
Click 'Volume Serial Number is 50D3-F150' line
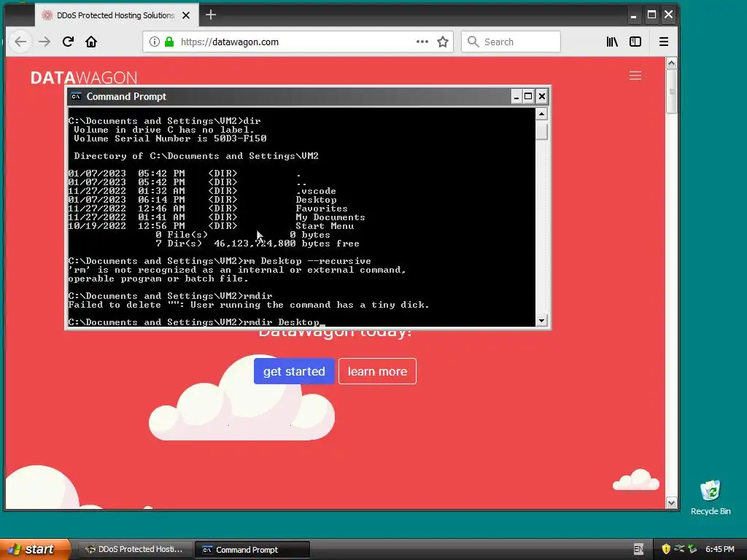click(170, 139)
